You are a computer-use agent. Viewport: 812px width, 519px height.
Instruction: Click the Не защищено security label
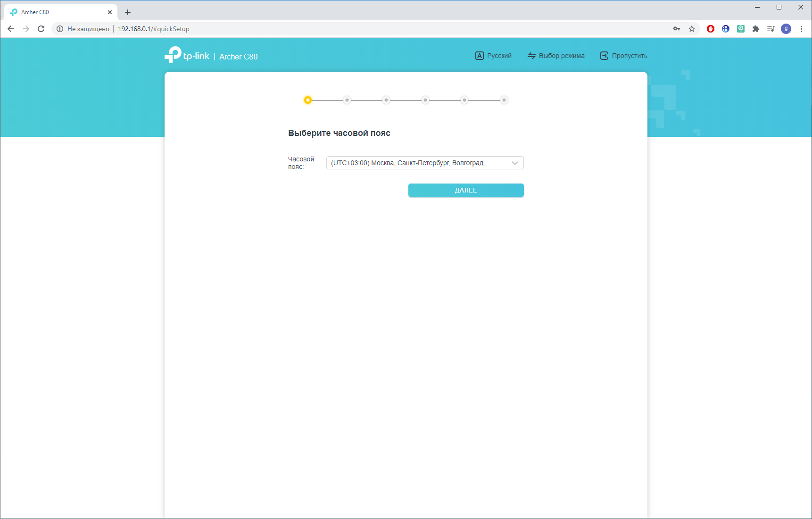88,29
